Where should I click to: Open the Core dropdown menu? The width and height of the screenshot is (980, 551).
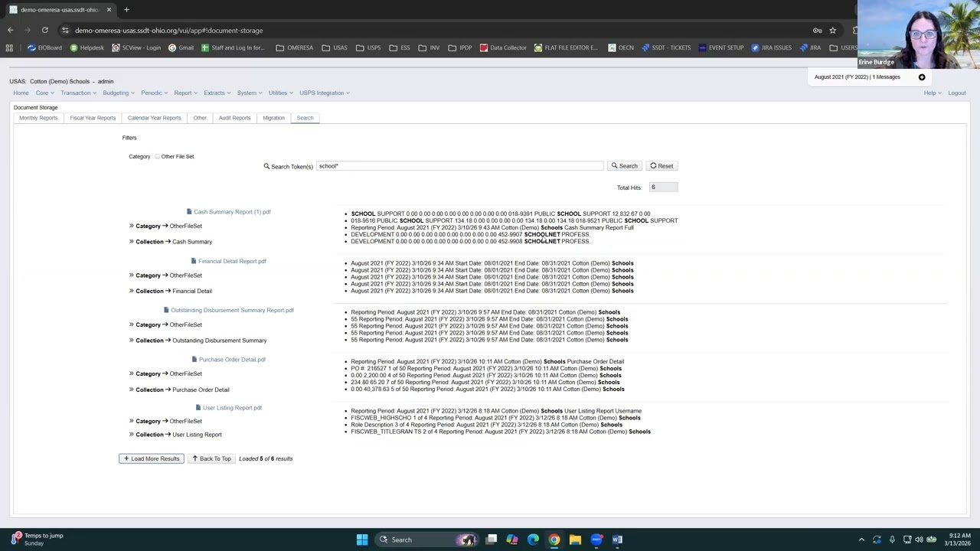point(44,93)
